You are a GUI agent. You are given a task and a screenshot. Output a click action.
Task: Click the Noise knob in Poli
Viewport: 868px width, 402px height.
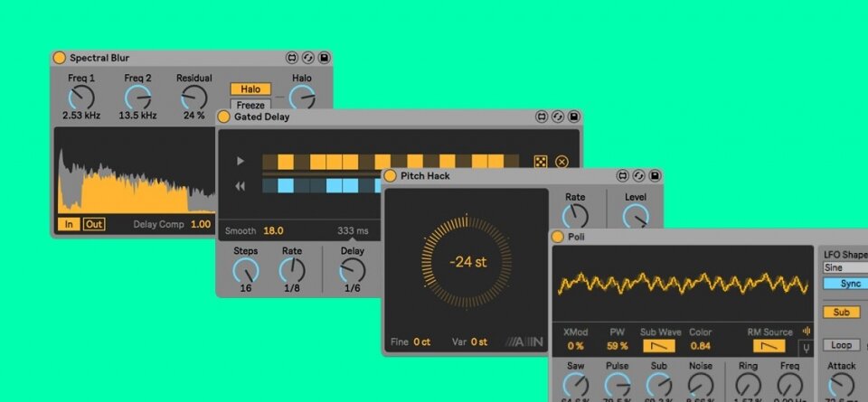(x=701, y=385)
